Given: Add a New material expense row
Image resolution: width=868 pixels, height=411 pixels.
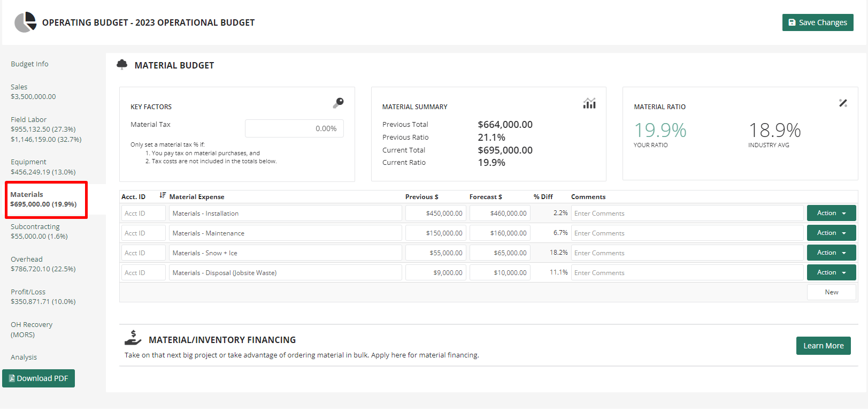Looking at the screenshot, I should [x=831, y=292].
